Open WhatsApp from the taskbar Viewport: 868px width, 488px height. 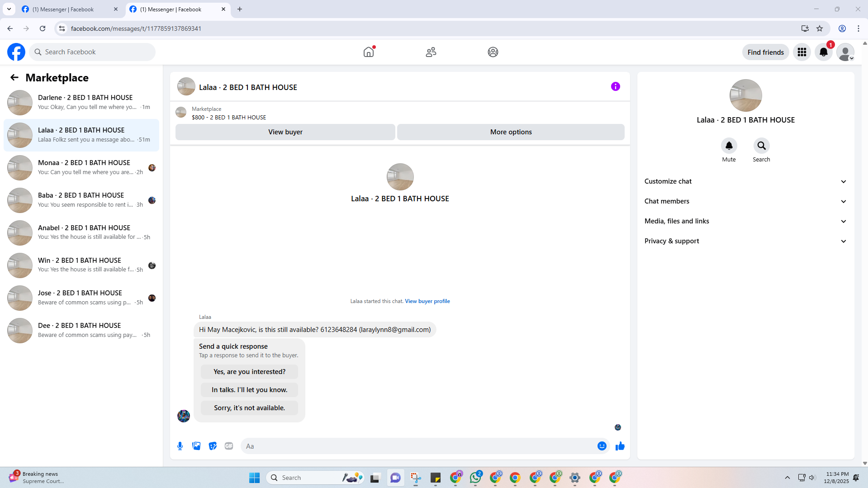pos(475,478)
